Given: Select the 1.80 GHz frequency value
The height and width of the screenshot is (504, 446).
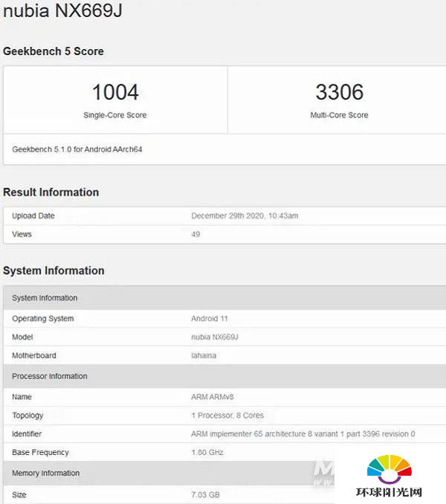Looking at the screenshot, I should tap(207, 453).
